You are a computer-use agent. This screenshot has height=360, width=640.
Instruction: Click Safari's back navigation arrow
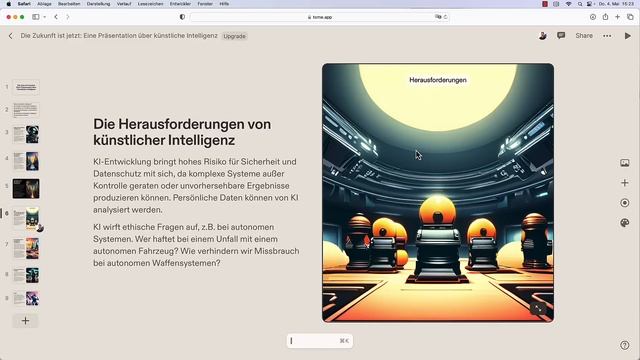click(x=56, y=17)
